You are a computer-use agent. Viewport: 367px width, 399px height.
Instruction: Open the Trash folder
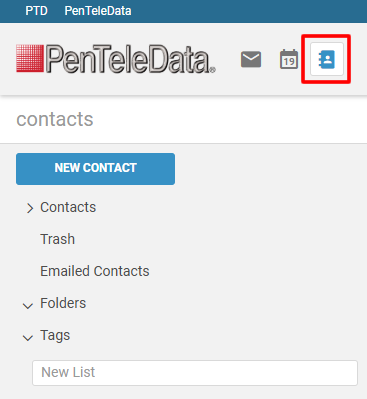(x=58, y=239)
